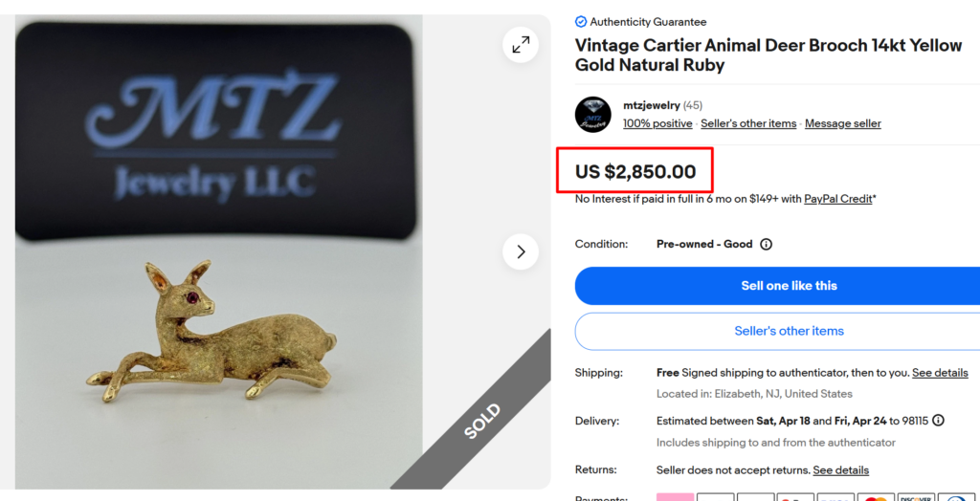Viewport: 980px width, 501px height.
Task: See details for shipping
Action: coord(940,373)
